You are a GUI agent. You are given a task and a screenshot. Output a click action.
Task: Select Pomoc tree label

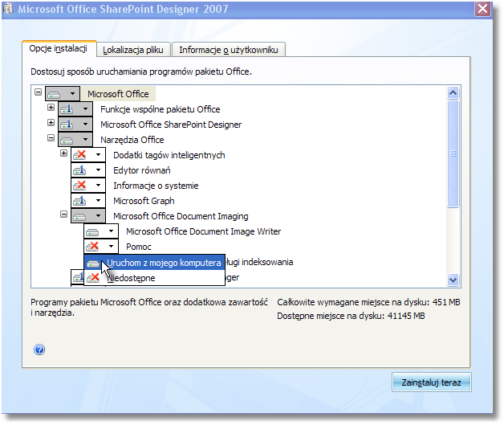click(139, 247)
